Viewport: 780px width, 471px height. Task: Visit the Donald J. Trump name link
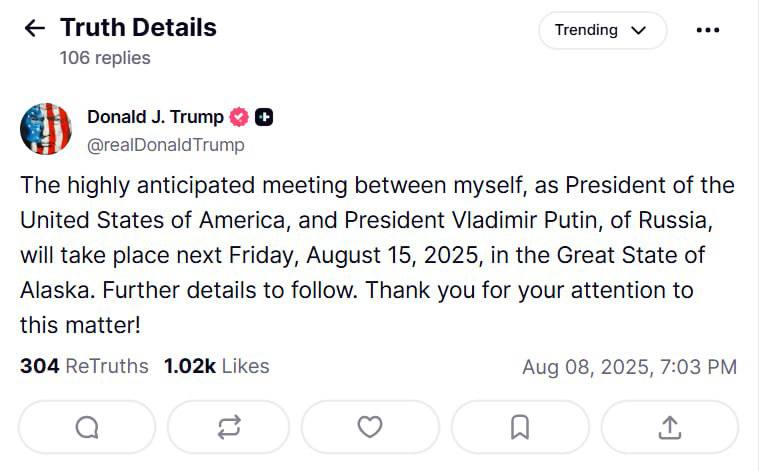point(155,117)
